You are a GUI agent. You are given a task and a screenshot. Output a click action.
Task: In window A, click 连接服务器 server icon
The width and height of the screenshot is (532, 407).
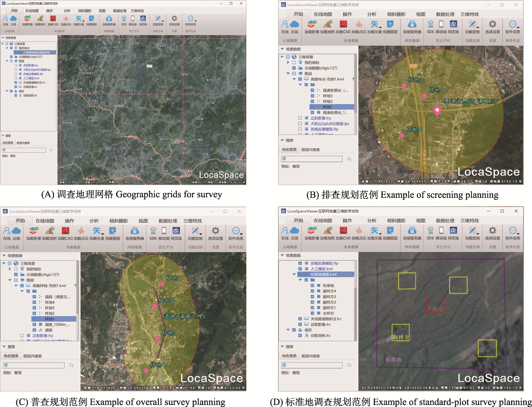pos(109,18)
